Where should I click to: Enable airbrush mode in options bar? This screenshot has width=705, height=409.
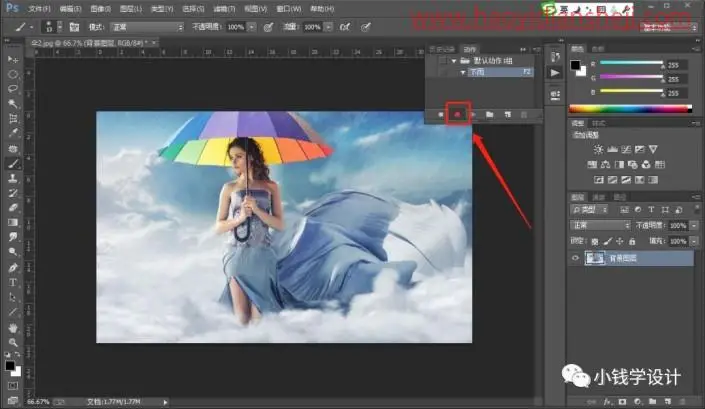tap(345, 27)
